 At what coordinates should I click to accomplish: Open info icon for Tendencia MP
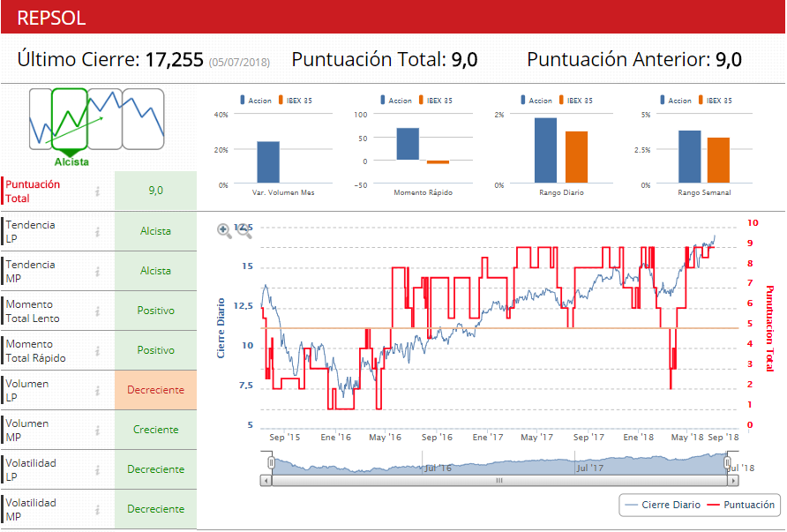coord(97,272)
